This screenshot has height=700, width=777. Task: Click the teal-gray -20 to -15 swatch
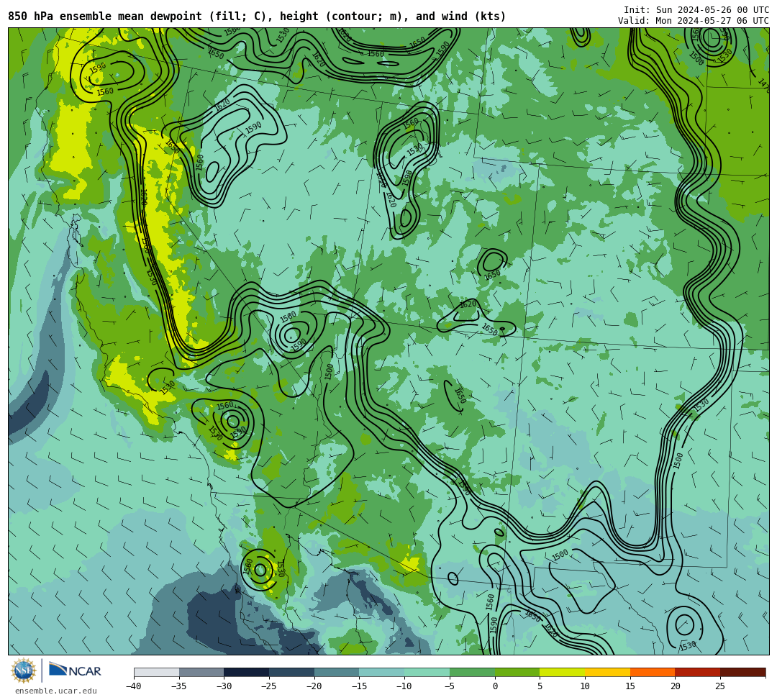pyautogui.click(x=337, y=672)
